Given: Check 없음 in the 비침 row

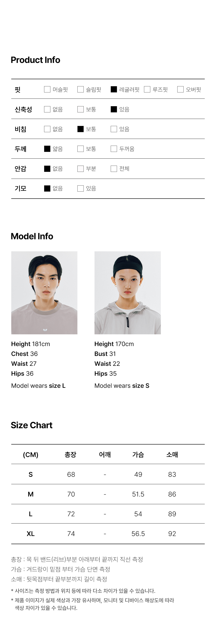Looking at the screenshot, I should point(47,129).
